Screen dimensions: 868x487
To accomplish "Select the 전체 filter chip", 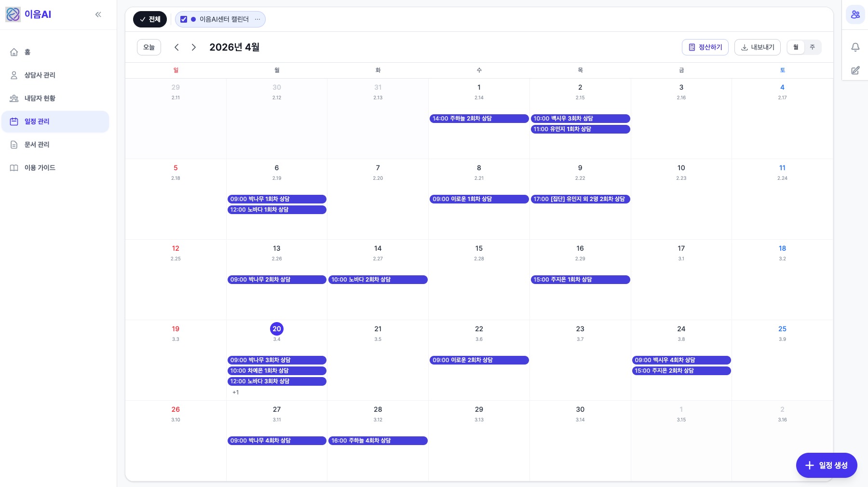I will [150, 19].
